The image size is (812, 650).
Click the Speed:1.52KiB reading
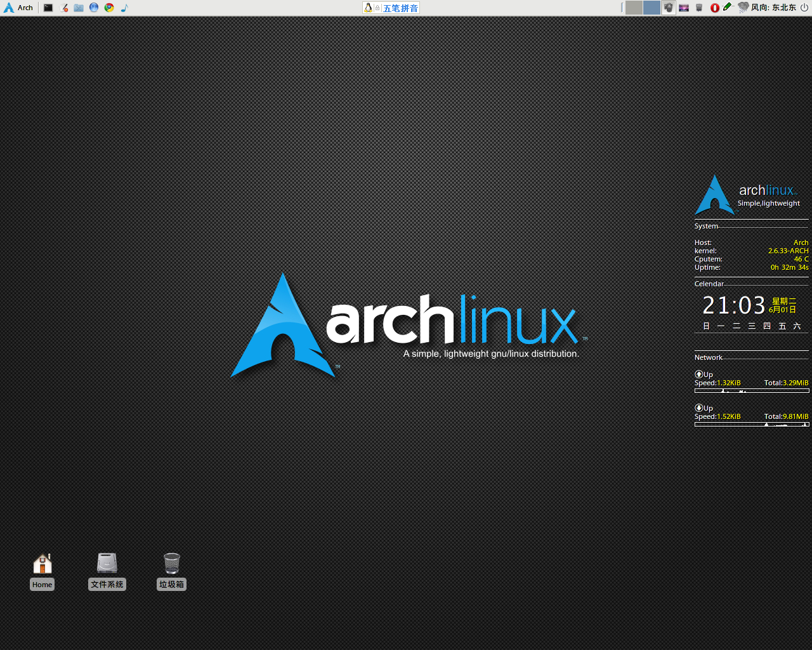717,416
